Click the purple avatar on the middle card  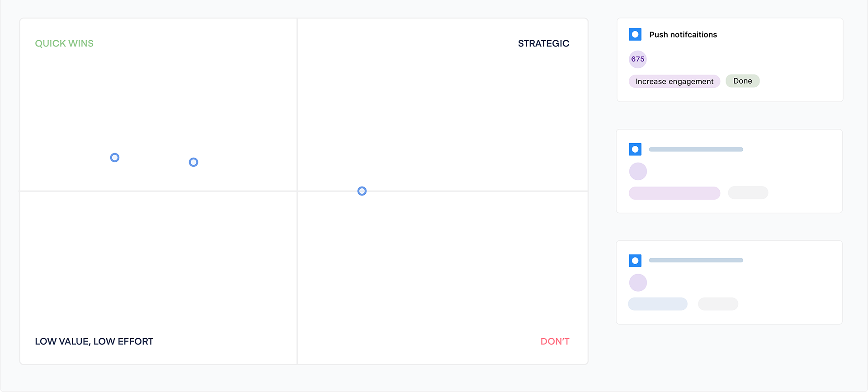pyautogui.click(x=637, y=171)
